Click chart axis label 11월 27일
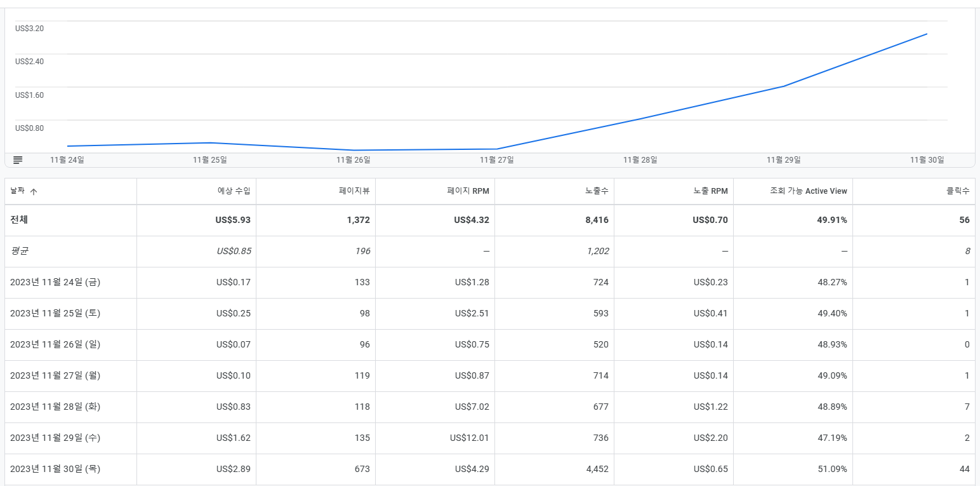 coord(497,160)
